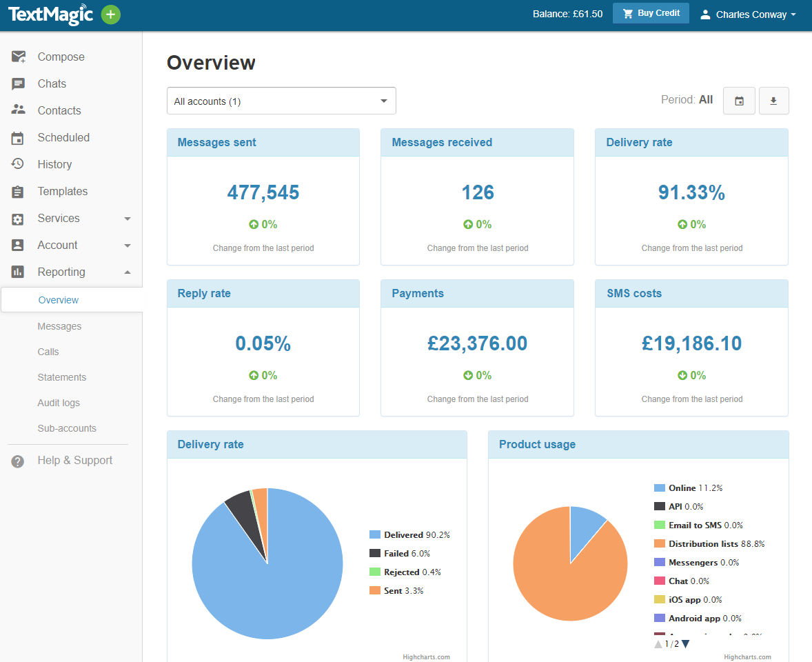This screenshot has width=812, height=662.
Task: Click the green plus new message icon
Action: pyautogui.click(x=110, y=14)
